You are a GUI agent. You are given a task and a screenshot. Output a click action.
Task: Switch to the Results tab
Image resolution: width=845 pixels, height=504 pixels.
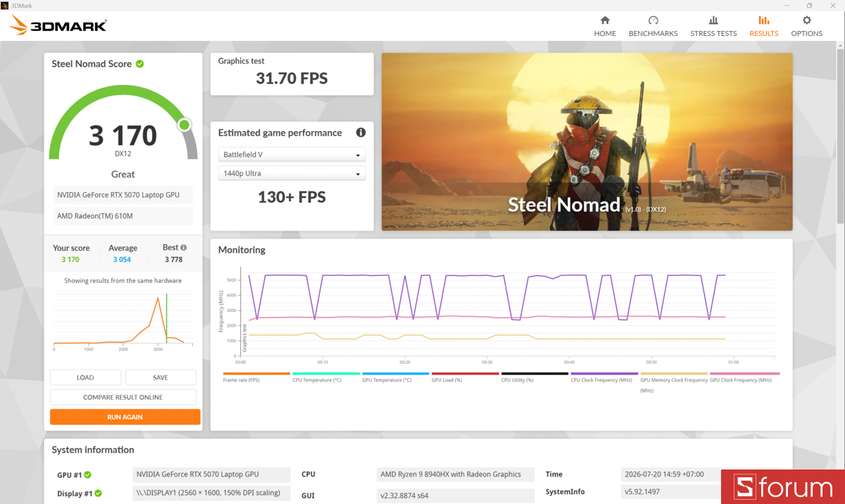coord(764,26)
